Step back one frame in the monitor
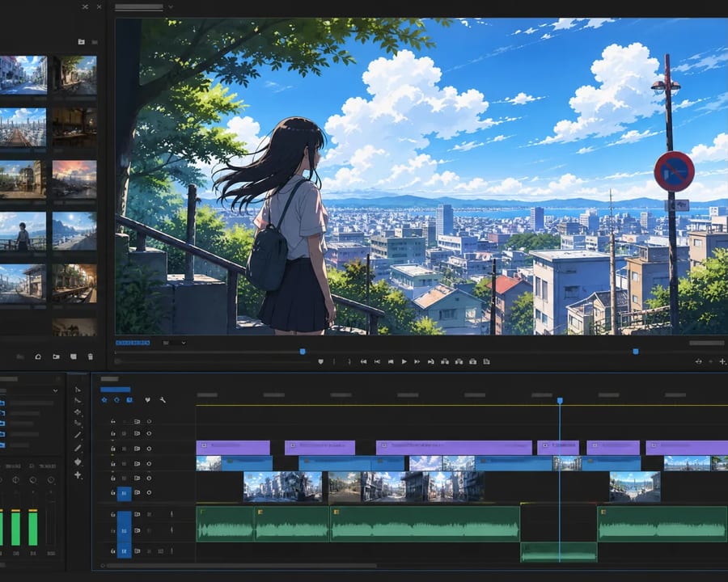Screen dimensions: 728x582 point(391,361)
